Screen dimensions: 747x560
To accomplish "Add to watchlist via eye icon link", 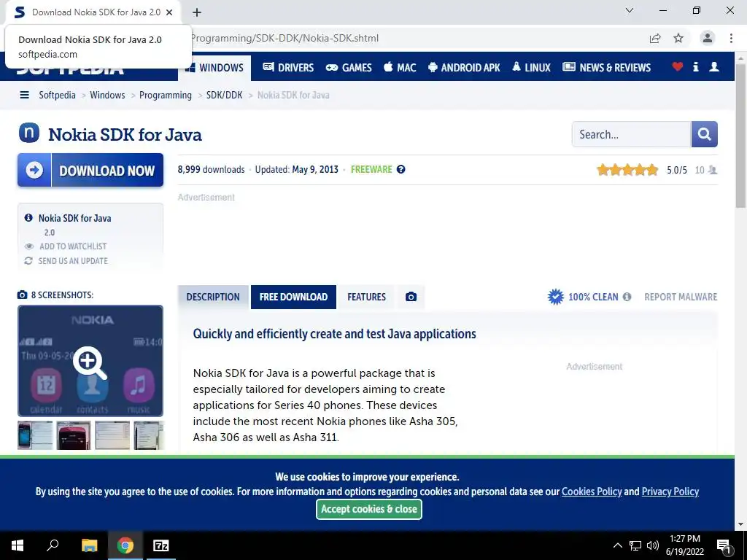I will tap(66, 246).
